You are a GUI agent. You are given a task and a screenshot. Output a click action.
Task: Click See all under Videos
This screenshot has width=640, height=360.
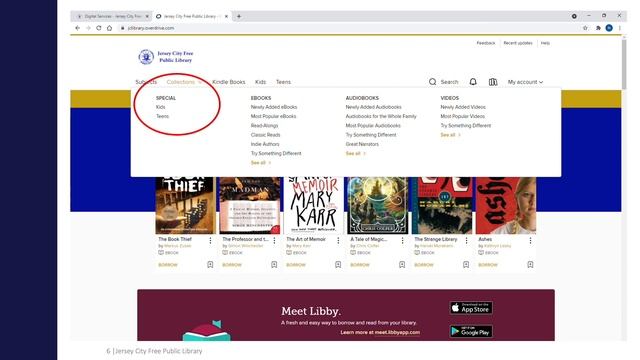pos(450,135)
